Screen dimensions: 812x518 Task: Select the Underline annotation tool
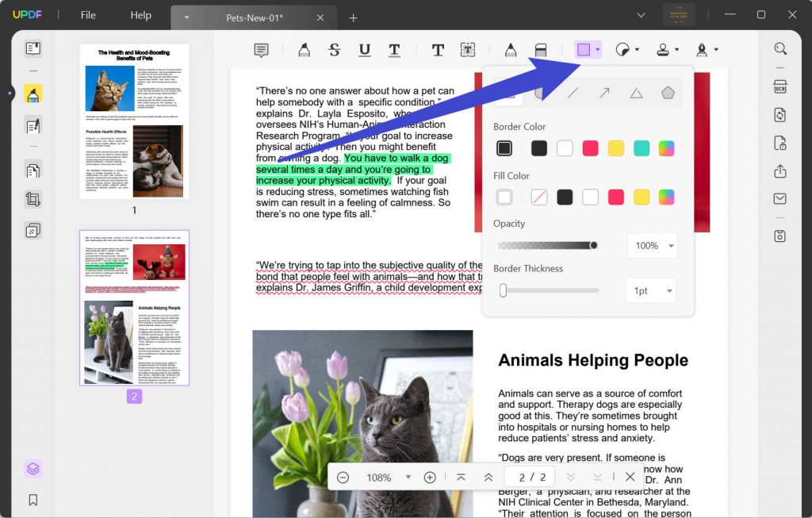pos(365,49)
